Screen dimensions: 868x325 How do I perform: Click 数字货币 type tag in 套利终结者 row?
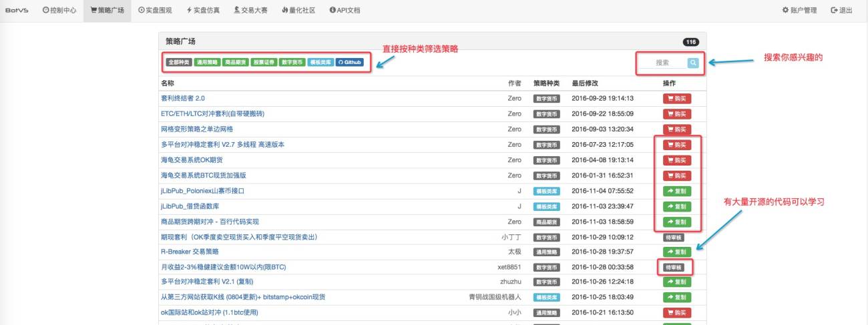(x=546, y=98)
